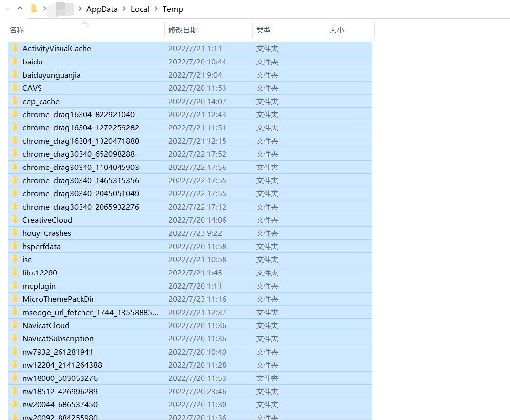Click folder icon of cep_cache
510x420 pixels.
tap(15, 101)
